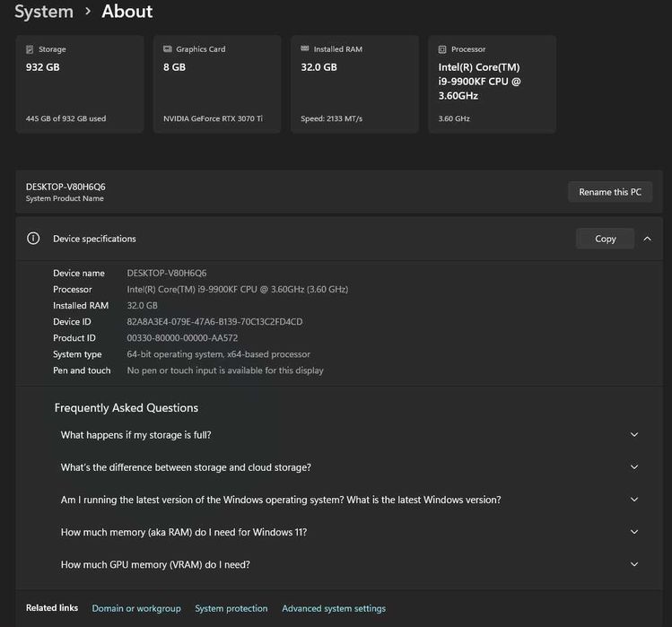Open Advanced system settings link
The image size is (672, 627).
pos(334,608)
